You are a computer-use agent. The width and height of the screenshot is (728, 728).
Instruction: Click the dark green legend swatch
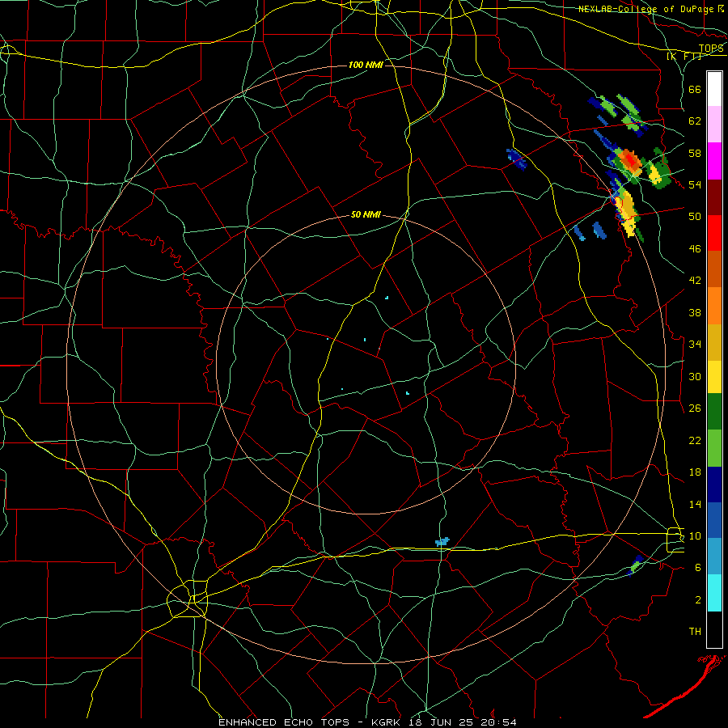click(714, 412)
